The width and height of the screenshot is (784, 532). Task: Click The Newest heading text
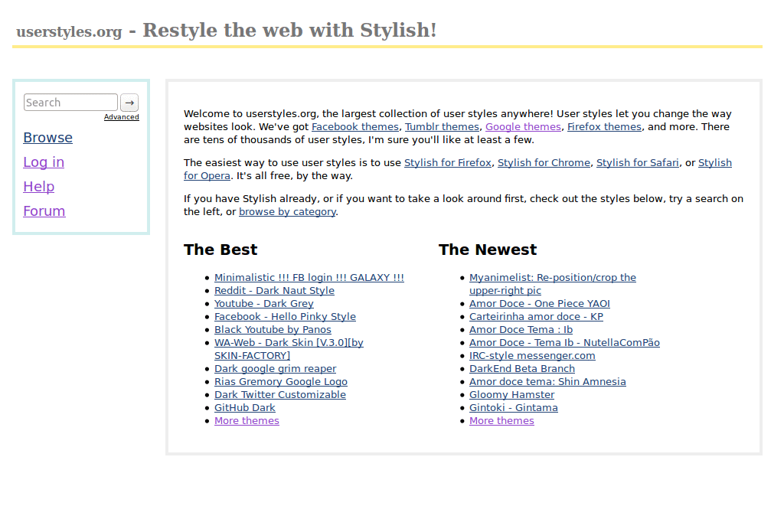(488, 250)
